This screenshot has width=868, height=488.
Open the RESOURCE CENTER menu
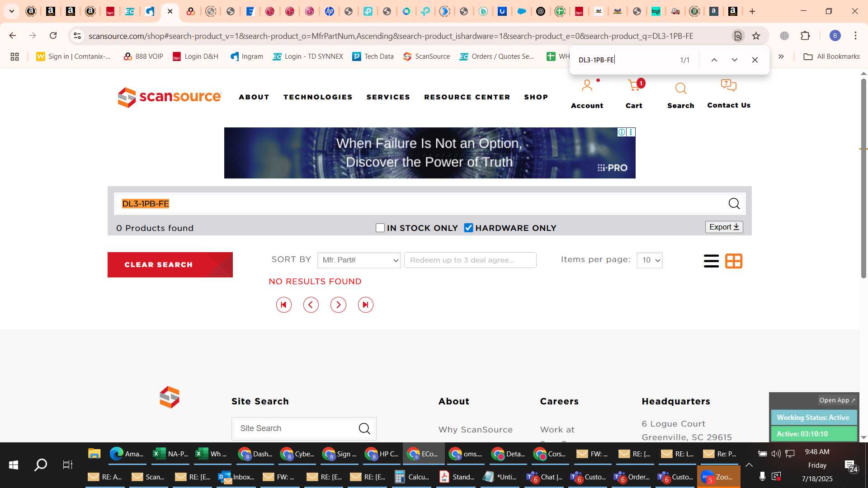[467, 97]
